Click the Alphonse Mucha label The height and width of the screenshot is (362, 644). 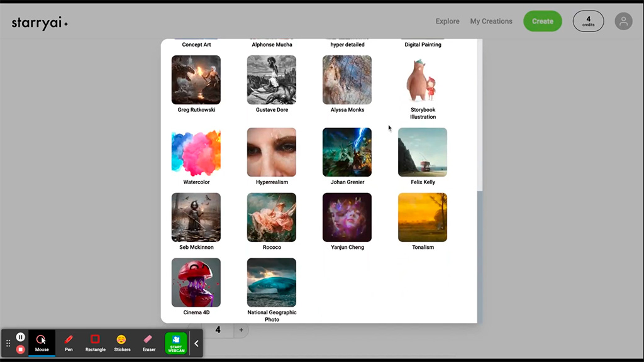(272, 45)
